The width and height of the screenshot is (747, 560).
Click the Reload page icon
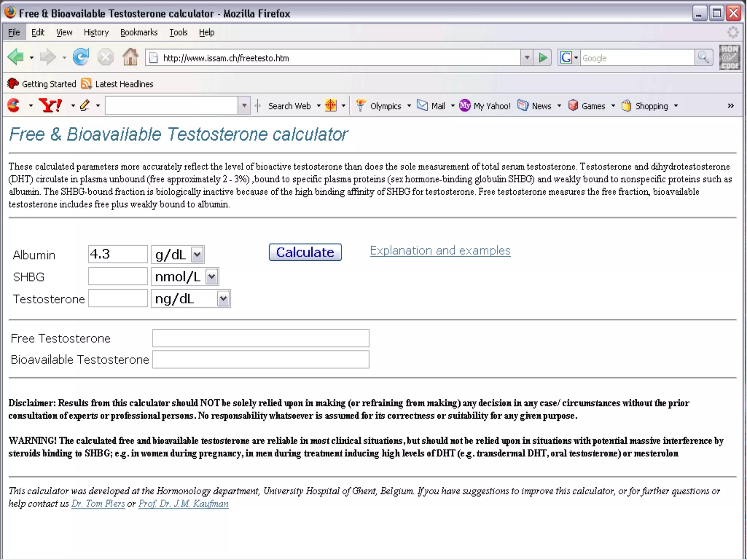[x=81, y=57]
